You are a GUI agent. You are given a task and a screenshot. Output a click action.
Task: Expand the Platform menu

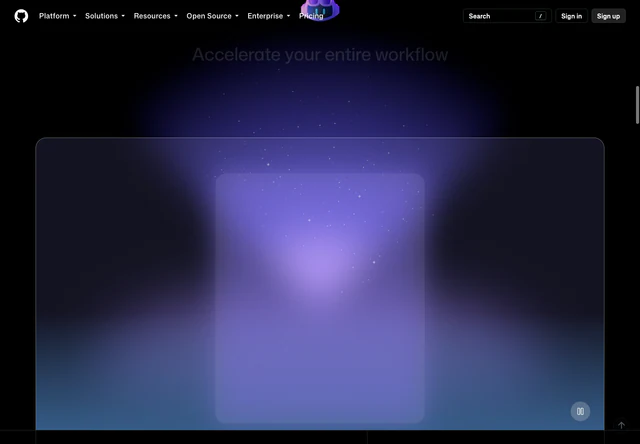58,16
